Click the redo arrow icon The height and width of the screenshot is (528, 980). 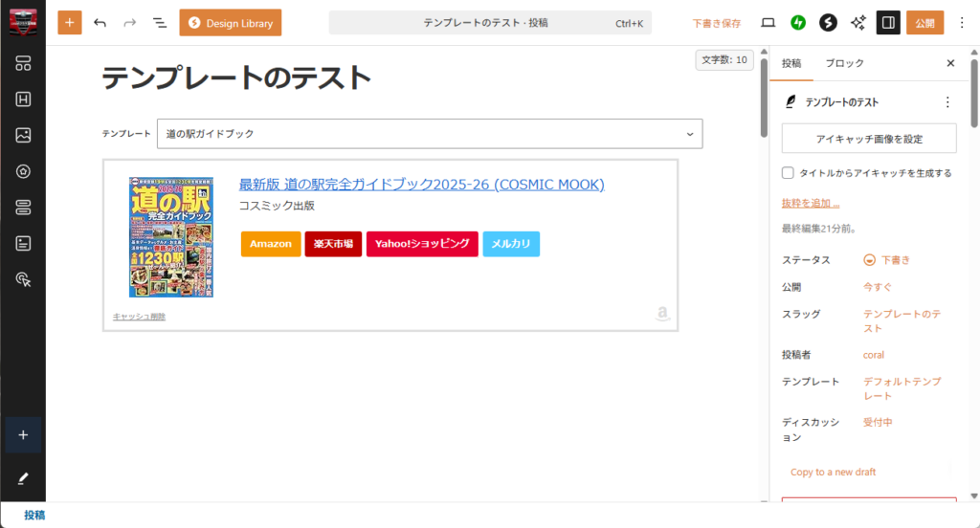[x=129, y=23]
